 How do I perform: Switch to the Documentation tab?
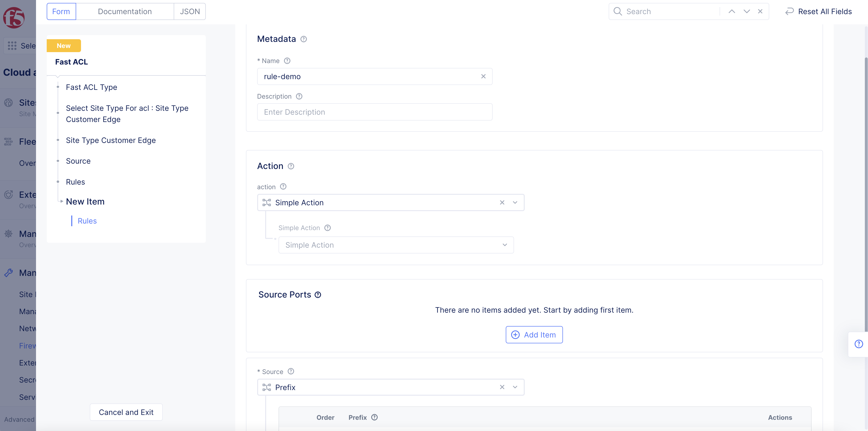(125, 11)
